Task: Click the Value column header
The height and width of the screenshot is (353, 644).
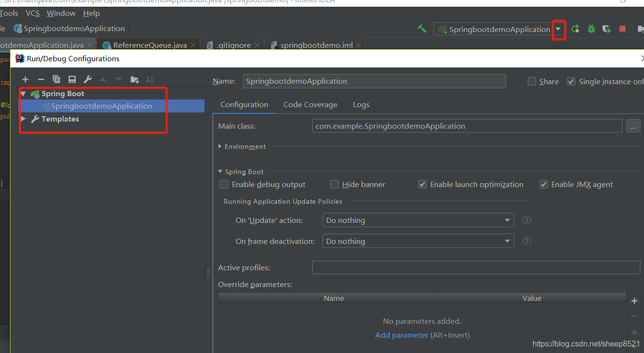Action: pos(532,298)
